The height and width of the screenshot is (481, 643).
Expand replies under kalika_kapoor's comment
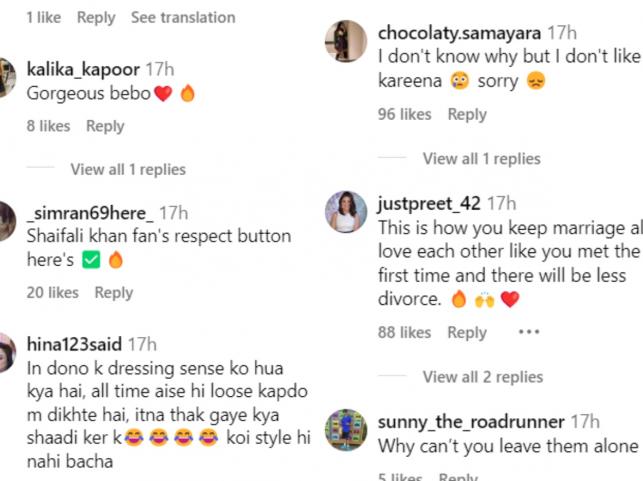click(127, 170)
